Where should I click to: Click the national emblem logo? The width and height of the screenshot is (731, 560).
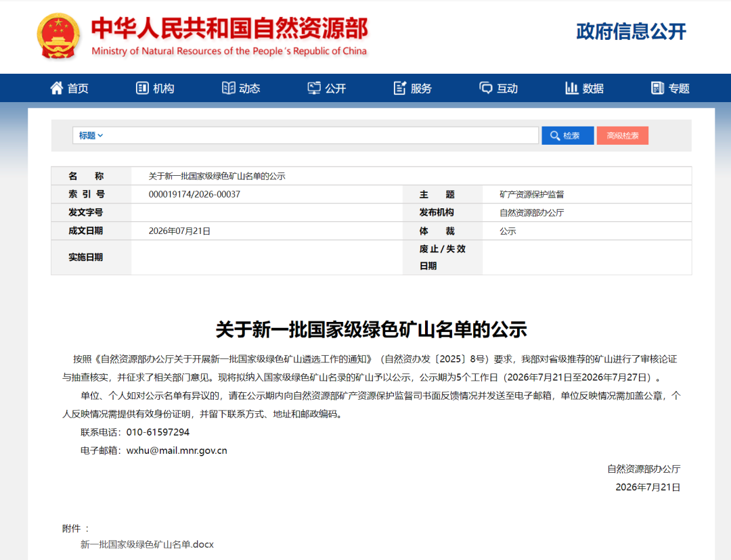(x=58, y=36)
